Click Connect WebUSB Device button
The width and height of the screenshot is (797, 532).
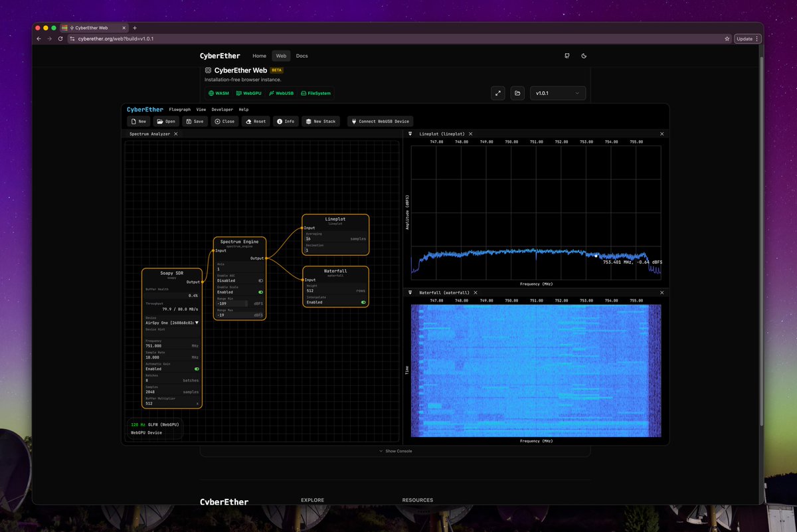click(x=381, y=122)
